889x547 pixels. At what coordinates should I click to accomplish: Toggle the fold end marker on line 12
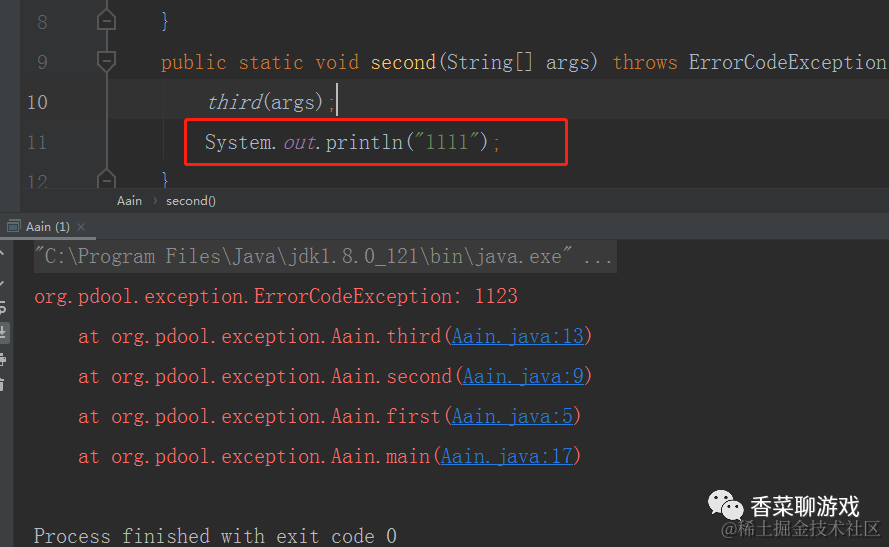tap(107, 179)
